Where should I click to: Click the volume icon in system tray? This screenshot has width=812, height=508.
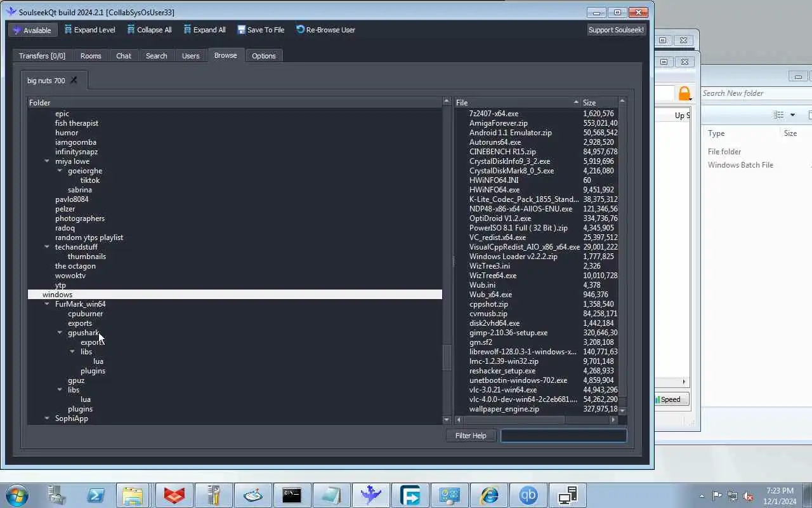749,496
